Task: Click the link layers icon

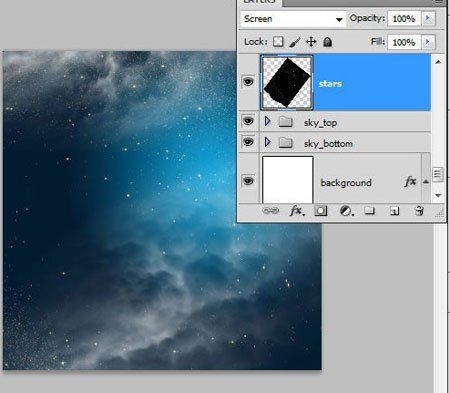Action: (271, 211)
